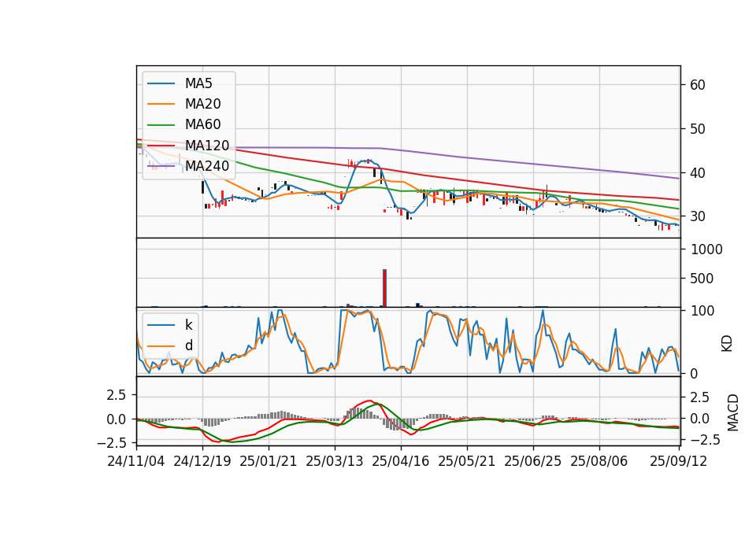Click the 25/08/06 date axis label
This screenshot has width=756, height=543.
coord(598,461)
